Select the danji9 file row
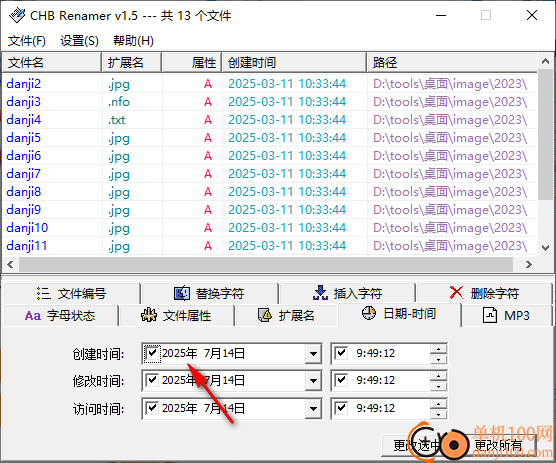556x463 pixels. (x=269, y=210)
